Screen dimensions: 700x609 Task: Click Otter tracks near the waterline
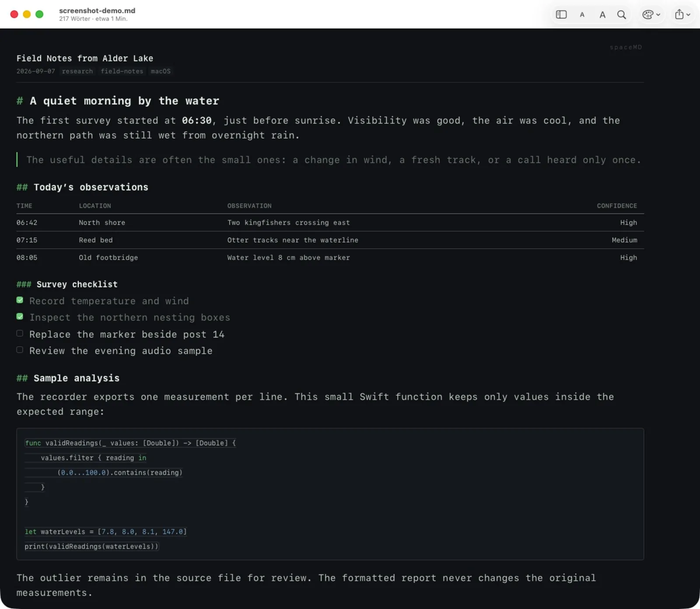click(x=293, y=240)
